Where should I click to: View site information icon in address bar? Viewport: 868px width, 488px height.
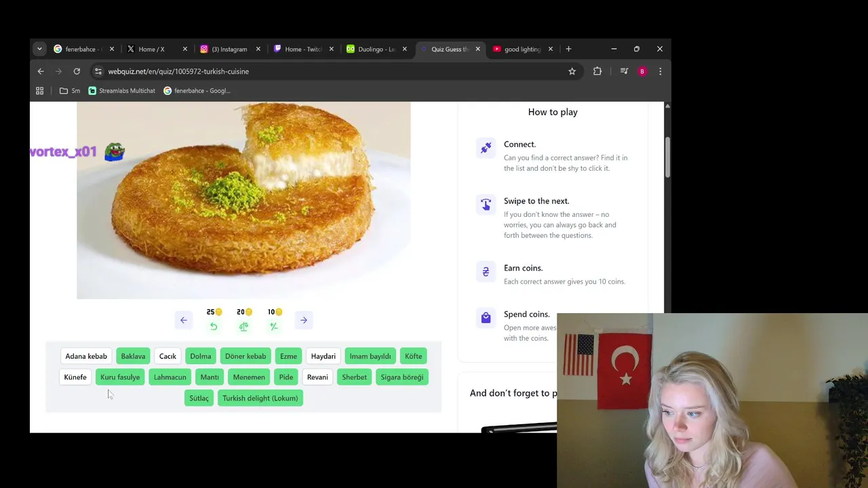(x=98, y=71)
